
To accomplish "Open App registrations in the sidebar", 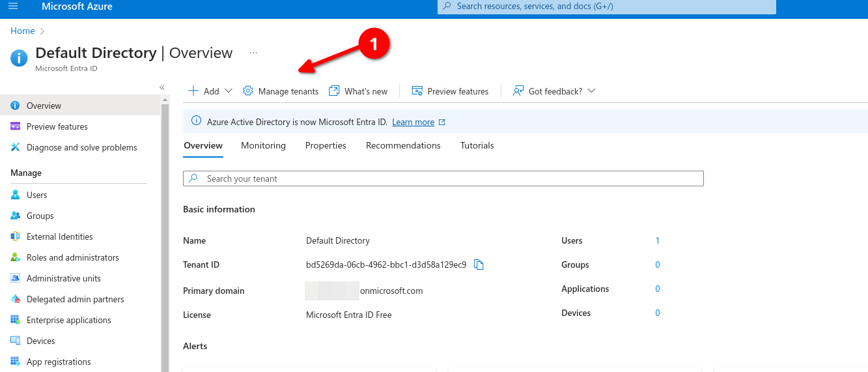I will [x=59, y=362].
